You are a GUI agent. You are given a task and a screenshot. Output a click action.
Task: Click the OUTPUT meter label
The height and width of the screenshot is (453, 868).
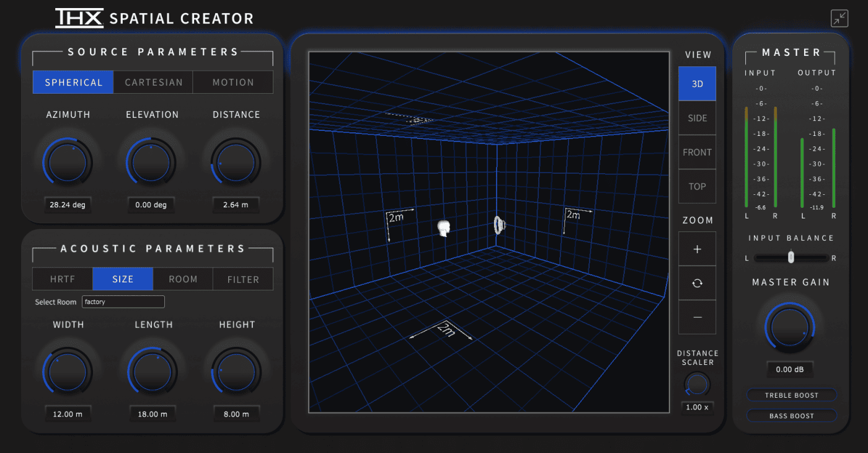coord(817,73)
